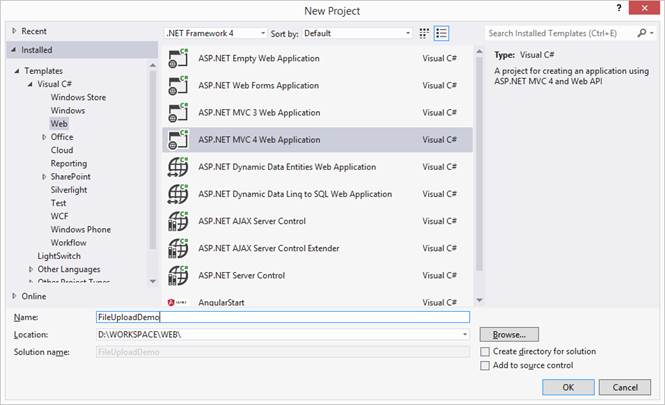
Task: Click the ASP.NET Web Forms Application icon
Action: (179, 86)
